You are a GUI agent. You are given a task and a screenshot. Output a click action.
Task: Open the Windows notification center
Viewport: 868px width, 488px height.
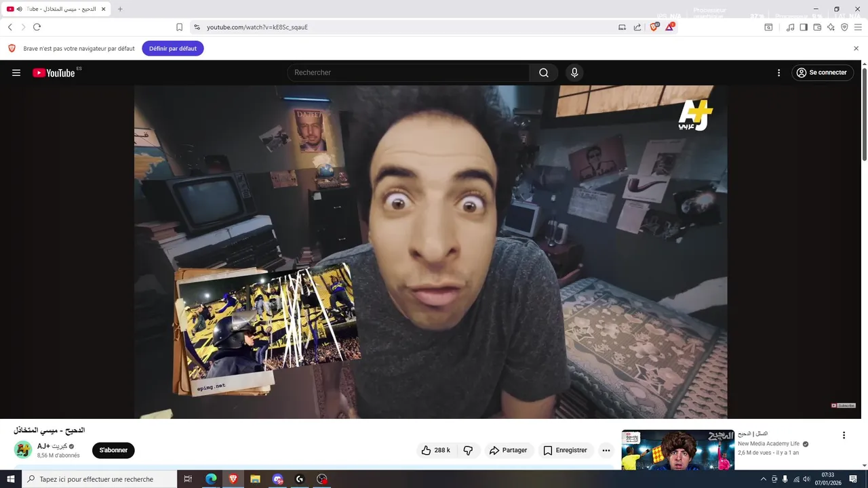tap(853, 479)
